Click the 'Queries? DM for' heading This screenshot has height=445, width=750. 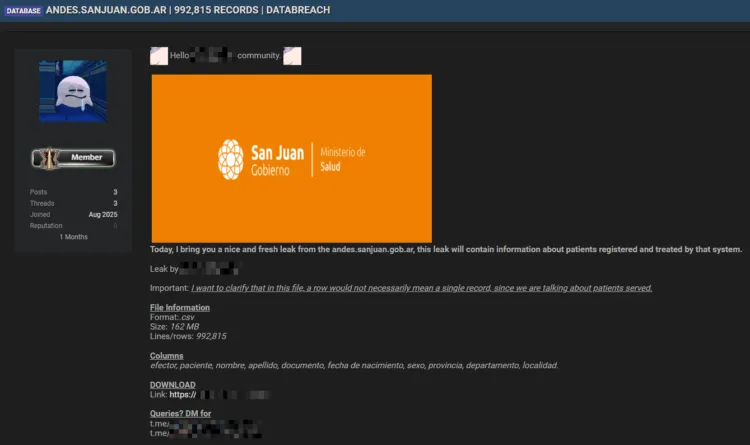pos(180,413)
